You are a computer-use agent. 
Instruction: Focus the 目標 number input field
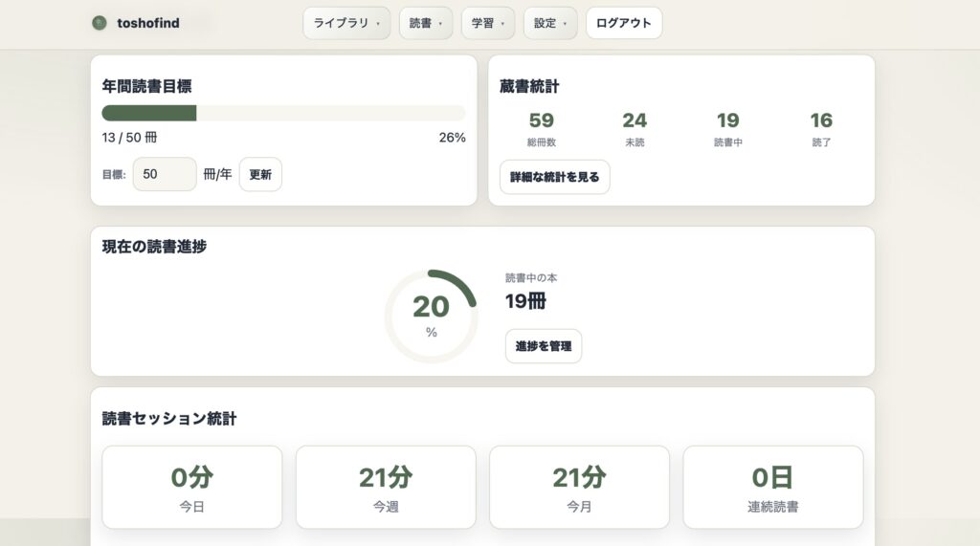[165, 174]
